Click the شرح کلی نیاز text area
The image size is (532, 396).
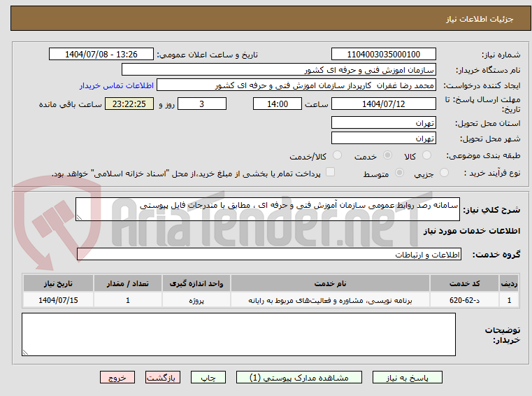[x=268, y=209]
